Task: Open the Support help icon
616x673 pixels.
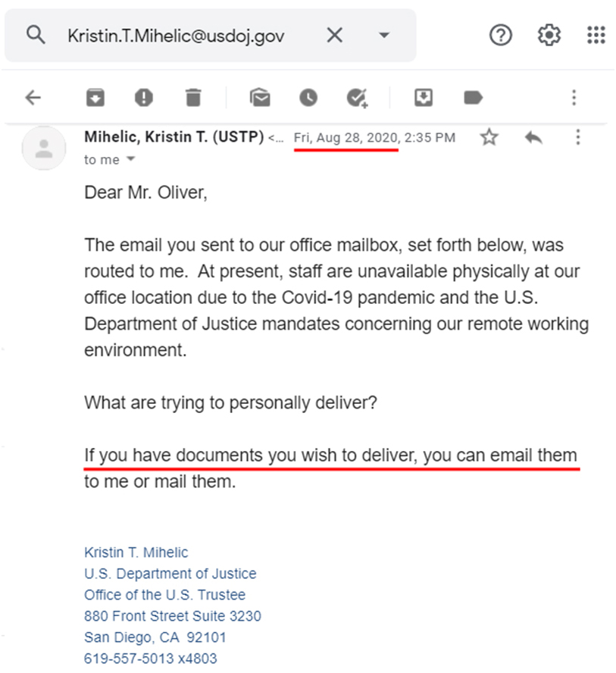Action: (x=500, y=35)
